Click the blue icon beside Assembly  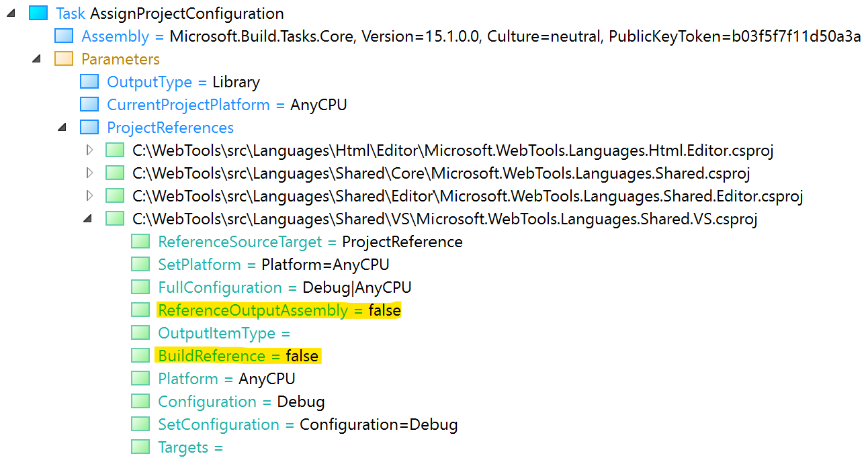click(64, 36)
